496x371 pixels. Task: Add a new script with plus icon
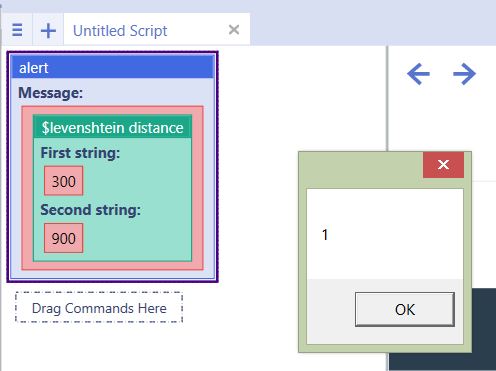click(48, 31)
